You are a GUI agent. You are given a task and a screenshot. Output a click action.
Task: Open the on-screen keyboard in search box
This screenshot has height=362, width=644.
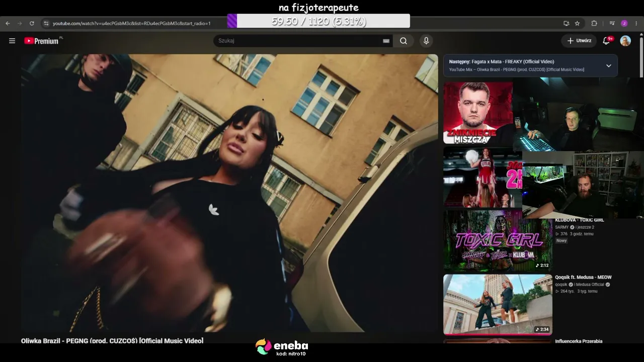(x=386, y=41)
